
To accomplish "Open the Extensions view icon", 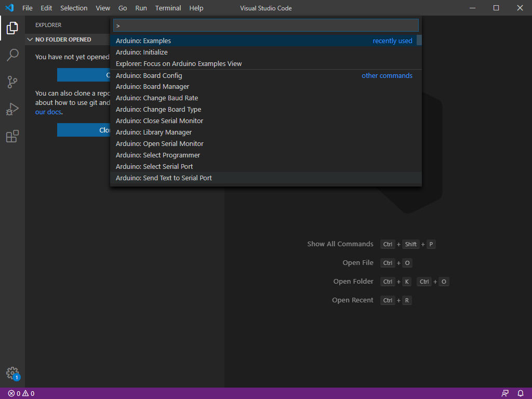I will tap(12, 137).
